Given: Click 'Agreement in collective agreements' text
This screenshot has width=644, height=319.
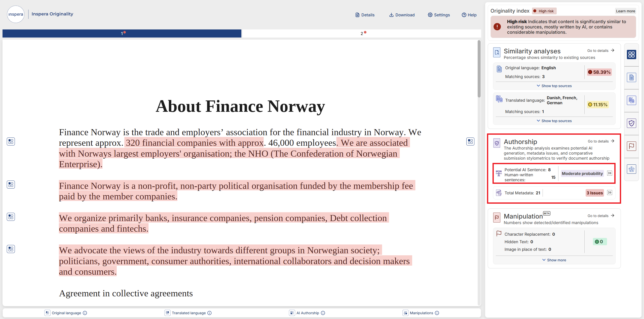Looking at the screenshot, I should (126, 293).
